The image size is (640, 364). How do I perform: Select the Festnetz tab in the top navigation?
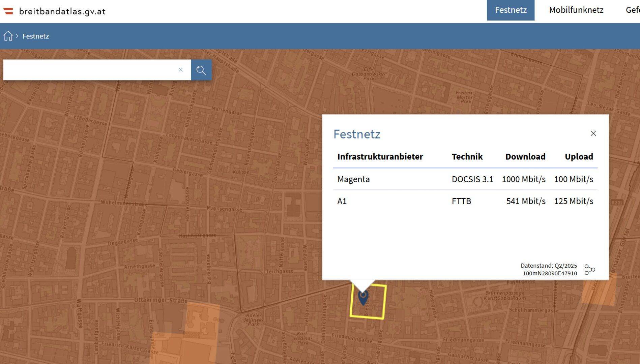pos(510,10)
